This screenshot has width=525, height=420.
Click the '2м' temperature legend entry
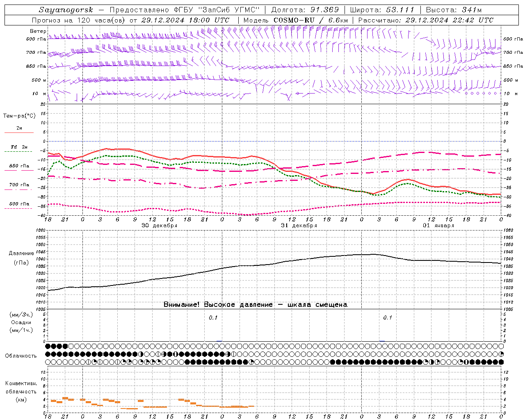coord(19,128)
